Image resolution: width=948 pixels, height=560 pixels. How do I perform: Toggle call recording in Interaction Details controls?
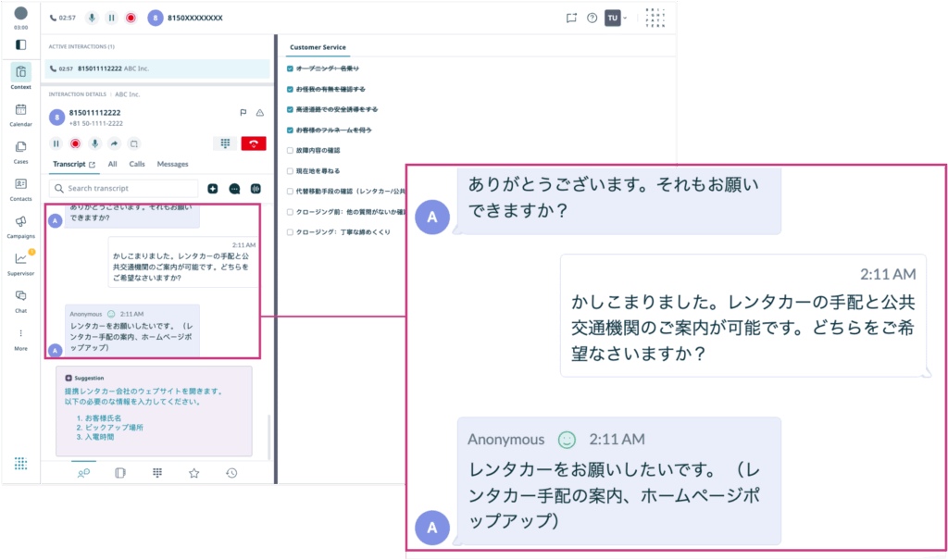point(75,143)
